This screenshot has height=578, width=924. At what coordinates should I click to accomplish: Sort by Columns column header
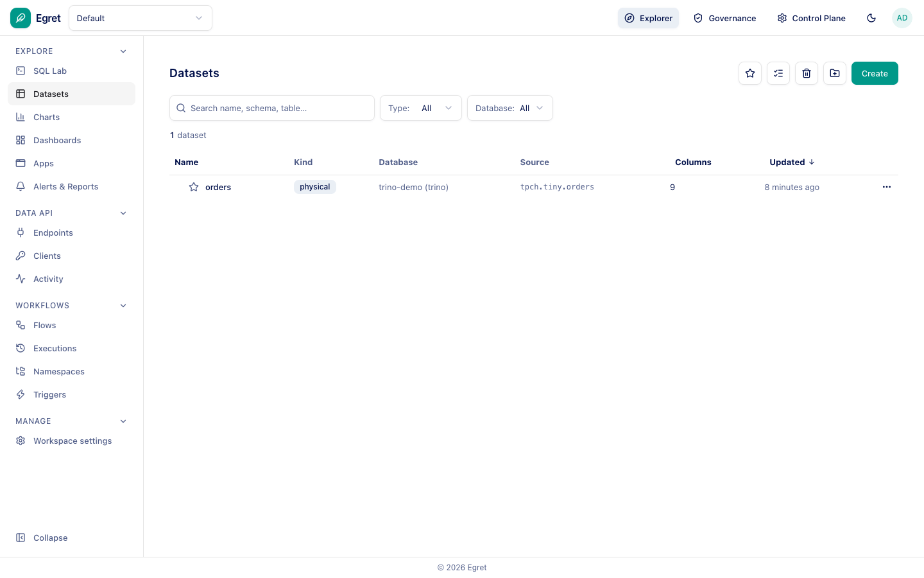pyautogui.click(x=693, y=162)
